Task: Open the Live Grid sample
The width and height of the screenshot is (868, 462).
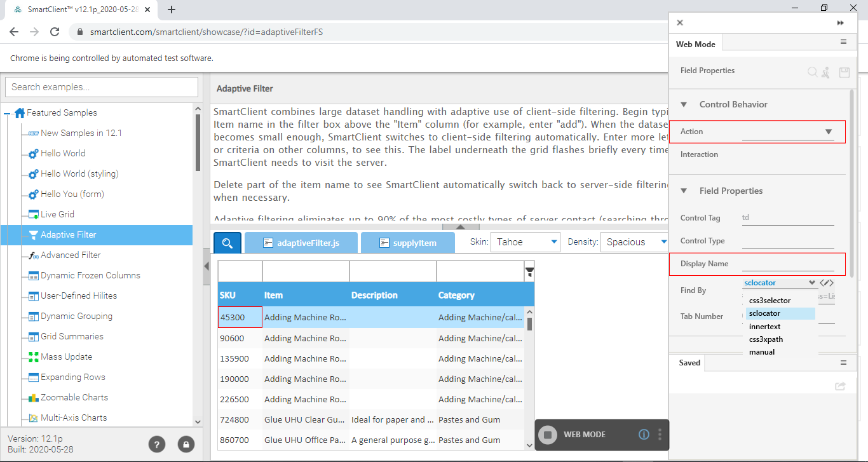Action: 57,214
